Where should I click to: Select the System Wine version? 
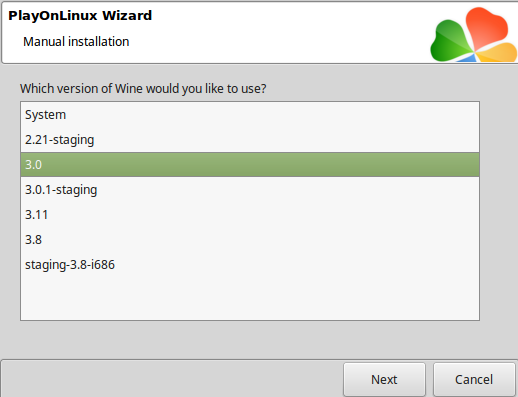tap(250, 115)
